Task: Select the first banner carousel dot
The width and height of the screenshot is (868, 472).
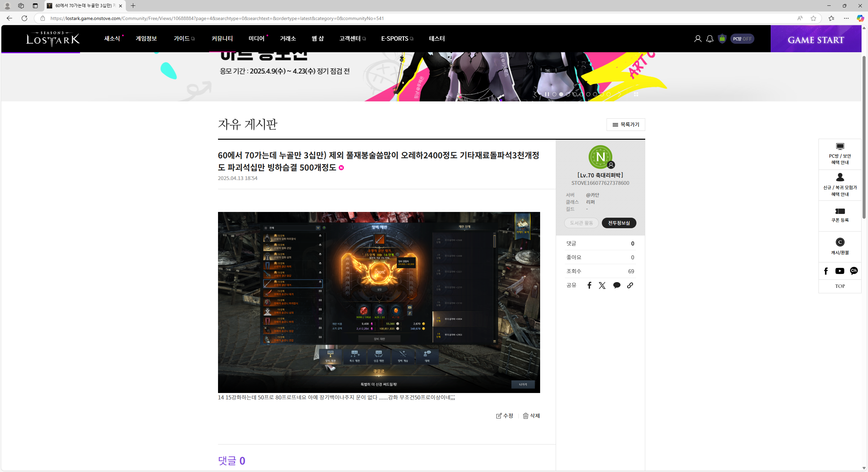Action: pyautogui.click(x=554, y=94)
